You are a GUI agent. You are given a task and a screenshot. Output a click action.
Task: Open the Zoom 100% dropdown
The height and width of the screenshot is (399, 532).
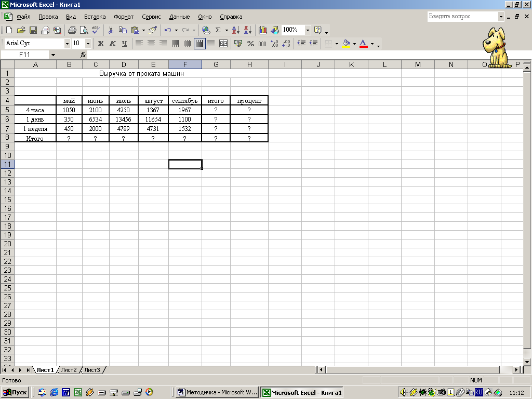[308, 30]
